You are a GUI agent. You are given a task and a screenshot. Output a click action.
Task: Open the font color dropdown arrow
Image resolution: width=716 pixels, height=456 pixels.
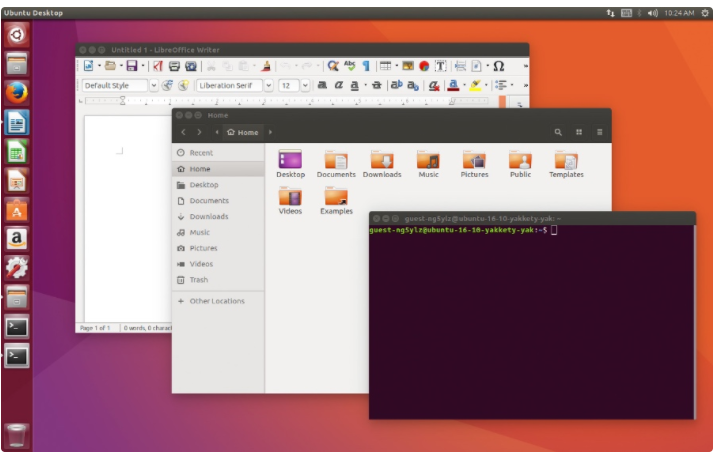tap(464, 85)
